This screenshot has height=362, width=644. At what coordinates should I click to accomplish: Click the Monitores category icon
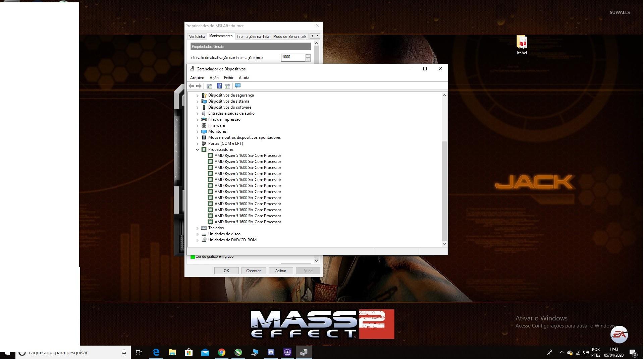(x=204, y=131)
